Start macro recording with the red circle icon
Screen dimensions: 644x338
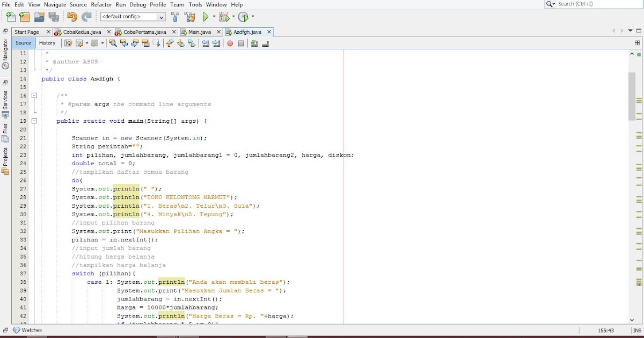[x=230, y=43]
